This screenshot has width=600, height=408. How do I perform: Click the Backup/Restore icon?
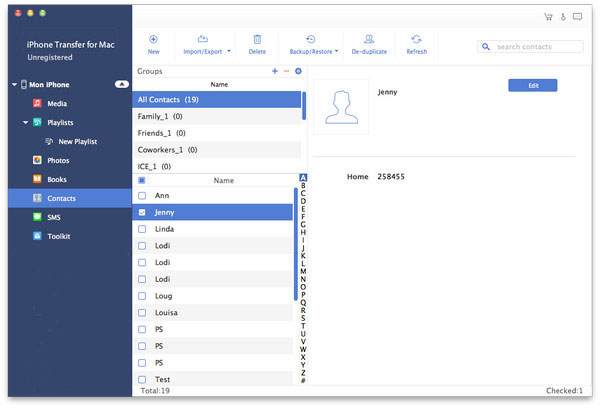tap(311, 39)
